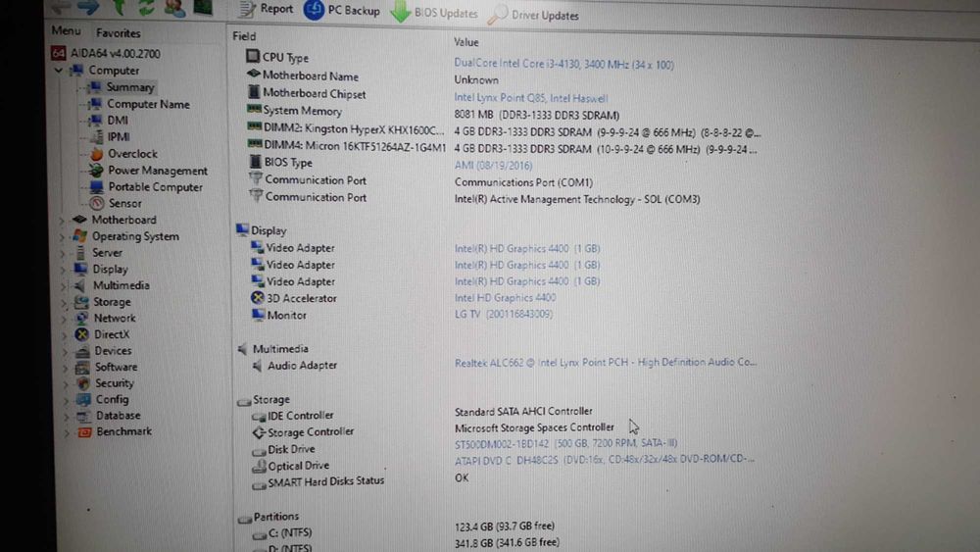The height and width of the screenshot is (552, 980).
Task: Click the blue PC Backup icon
Action: [314, 10]
